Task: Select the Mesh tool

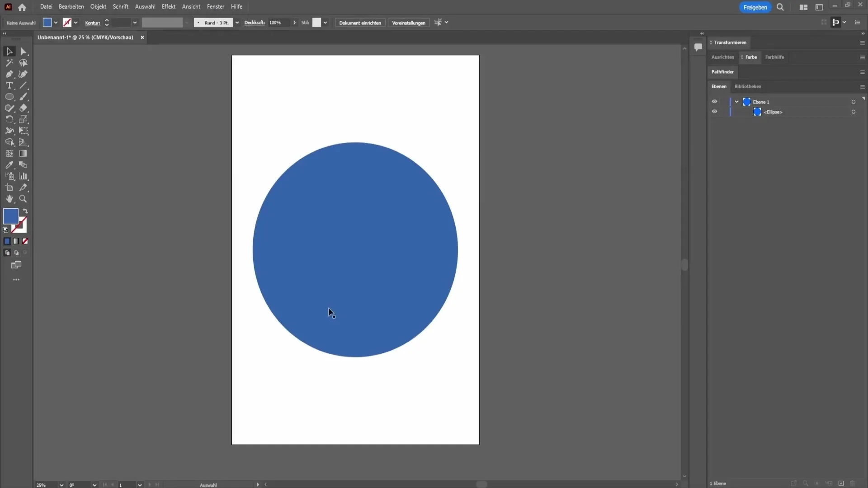Action: pyautogui.click(x=9, y=154)
